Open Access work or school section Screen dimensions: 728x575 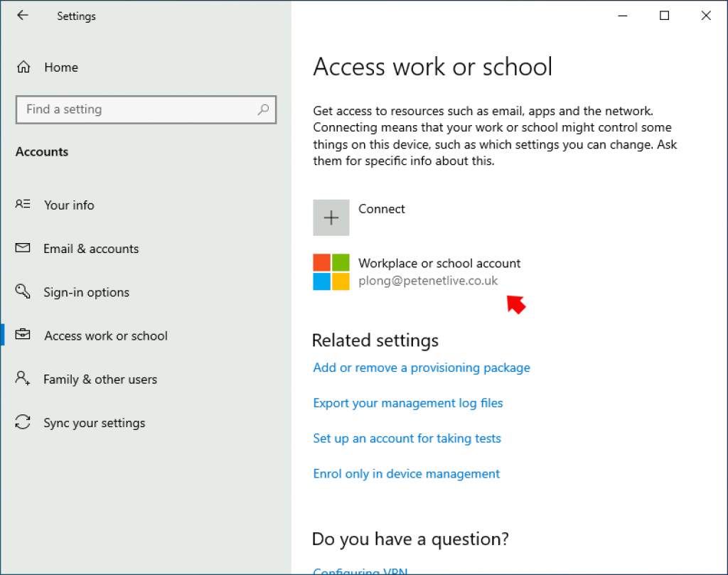pos(106,335)
